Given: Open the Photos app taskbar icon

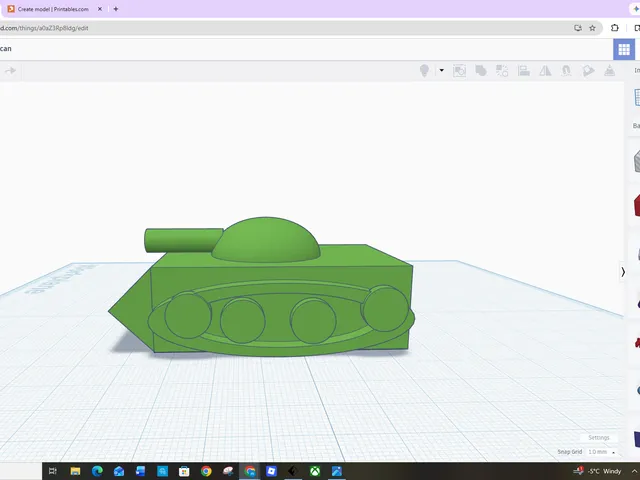Looking at the screenshot, I should click(337, 471).
